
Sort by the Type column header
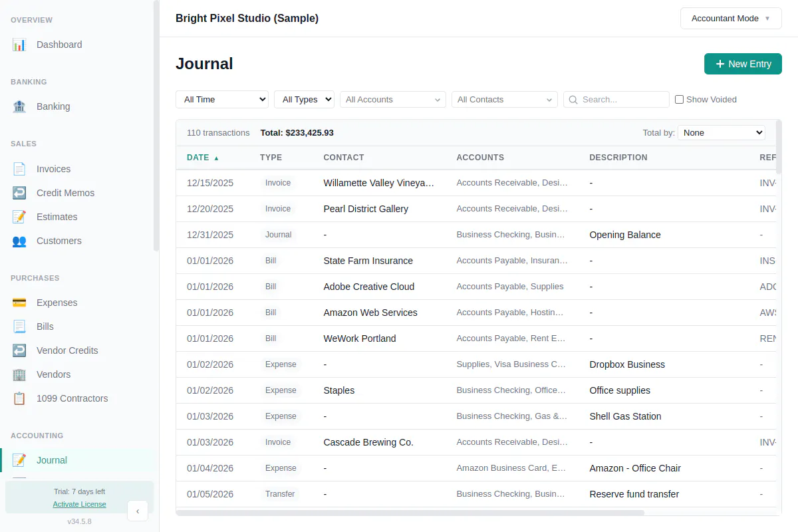271,158
